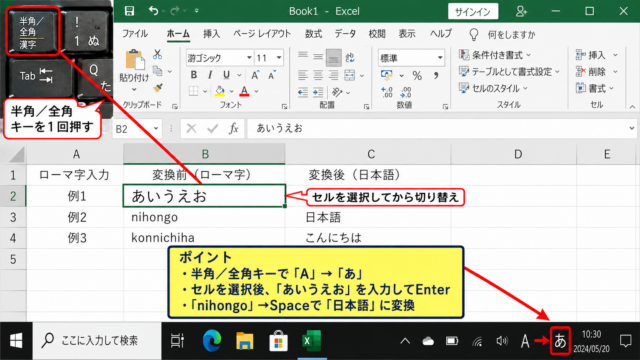Screen dimensions: 640x360
Task: Toggle bottom vertical alignment
Action: 333,58
